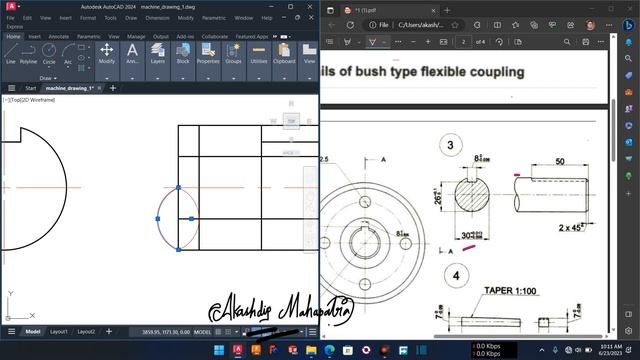Open Edge Settings and more menu
Viewport: 640px width, 360px height.
tap(609, 25)
